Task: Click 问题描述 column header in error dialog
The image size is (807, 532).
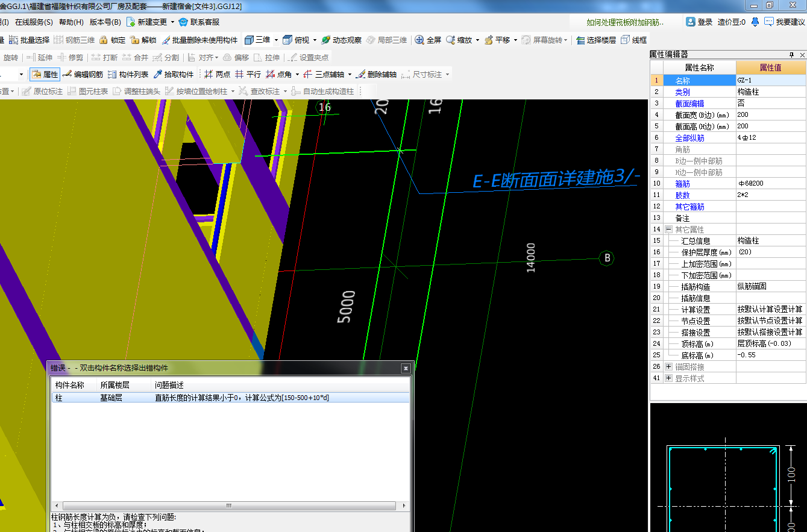Action: pyautogui.click(x=169, y=385)
